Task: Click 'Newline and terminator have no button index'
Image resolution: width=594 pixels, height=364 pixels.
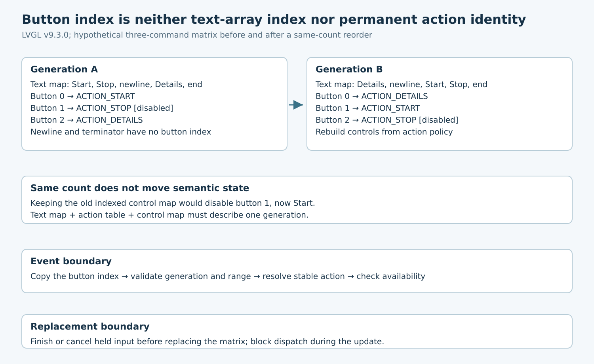Action: coord(121,132)
